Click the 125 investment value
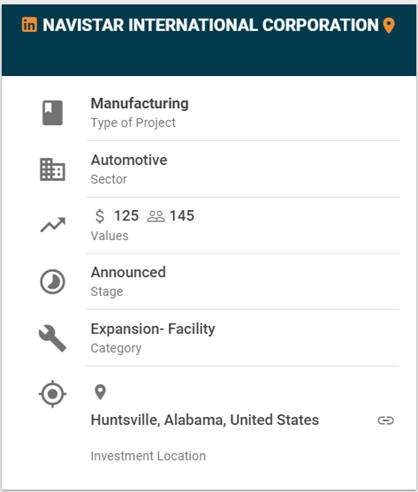Image resolution: width=418 pixels, height=492 pixels. pos(126,216)
